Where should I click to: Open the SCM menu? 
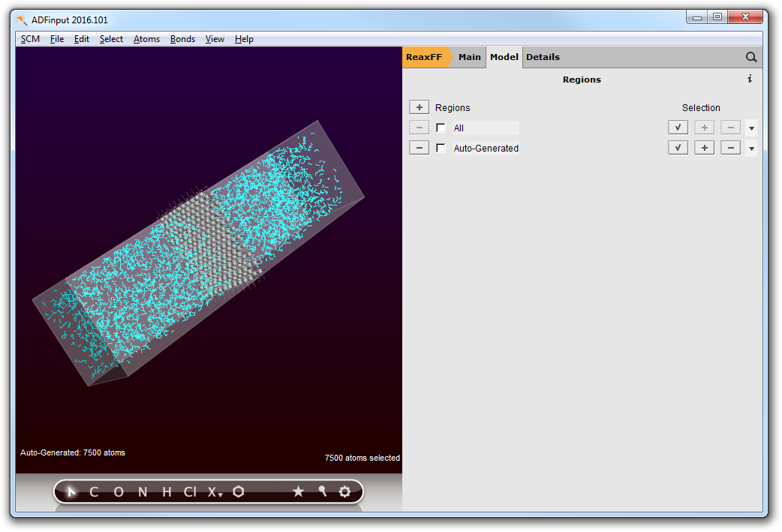pos(30,39)
